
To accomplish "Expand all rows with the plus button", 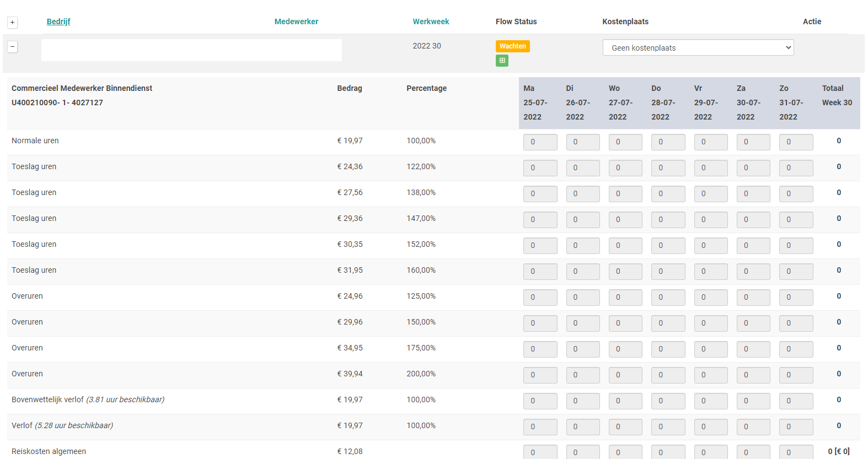I will coord(12,23).
